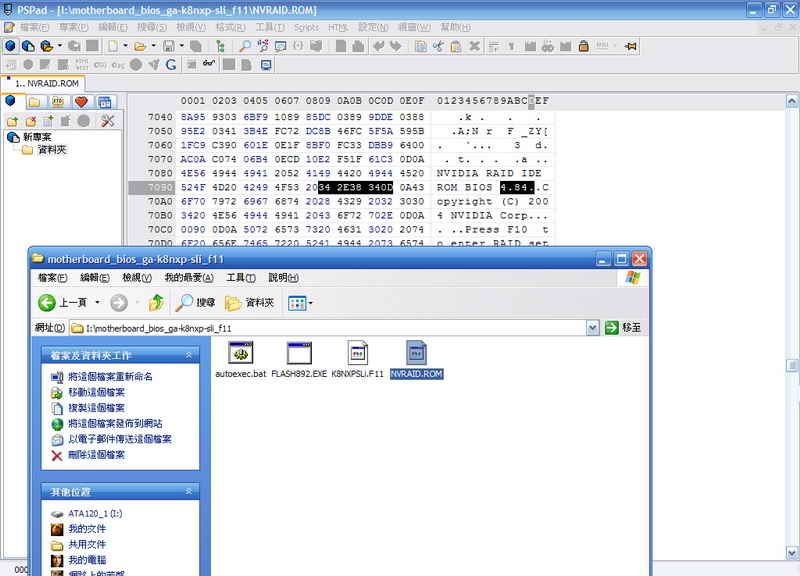Collapse the 檔案及資料夾工作 panel
800x576 pixels.
[189, 356]
